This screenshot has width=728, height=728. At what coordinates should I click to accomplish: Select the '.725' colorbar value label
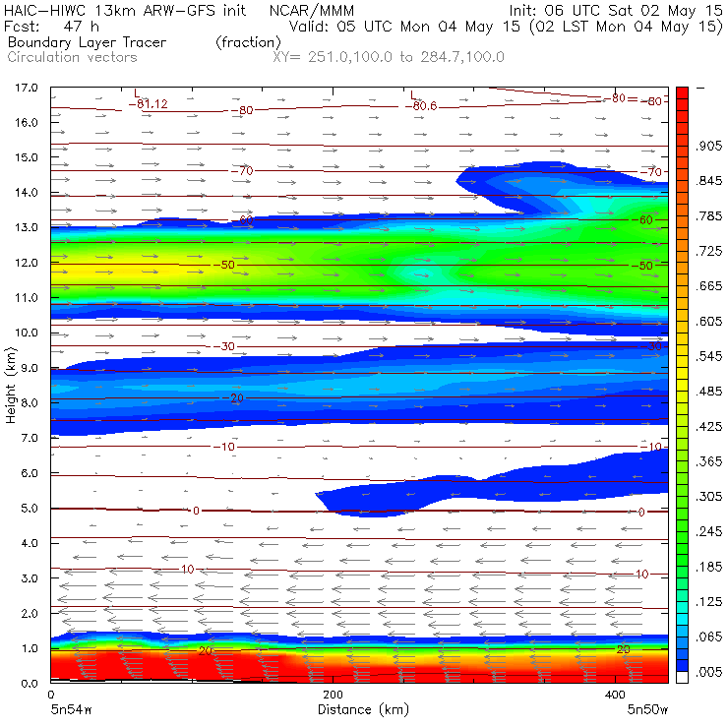tap(709, 251)
